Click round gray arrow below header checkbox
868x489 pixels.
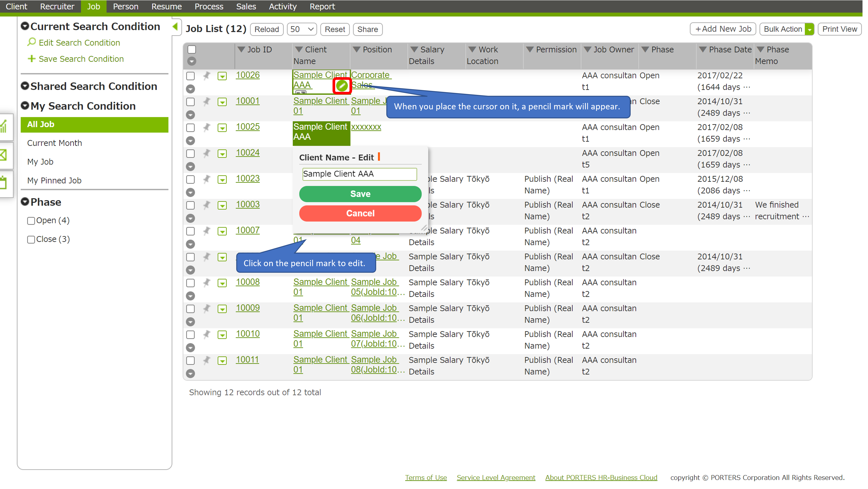pyautogui.click(x=192, y=61)
